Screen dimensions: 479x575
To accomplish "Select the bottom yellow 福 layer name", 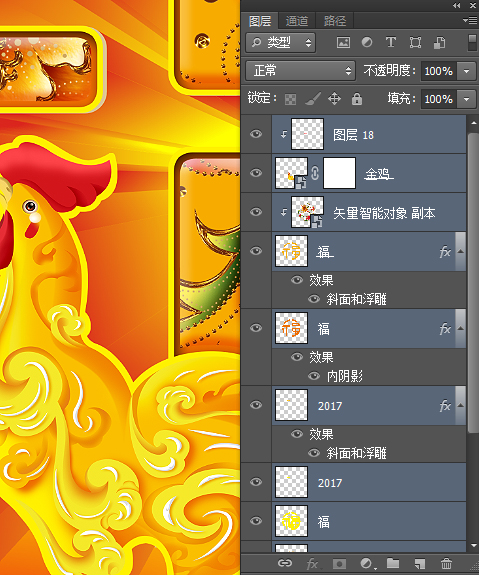I will point(323,522).
